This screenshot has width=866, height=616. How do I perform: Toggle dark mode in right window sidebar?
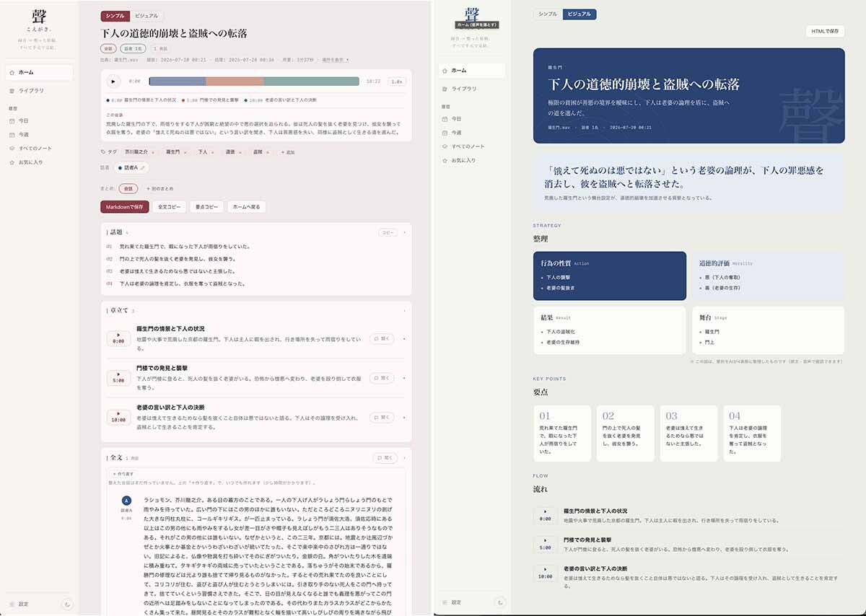501,602
